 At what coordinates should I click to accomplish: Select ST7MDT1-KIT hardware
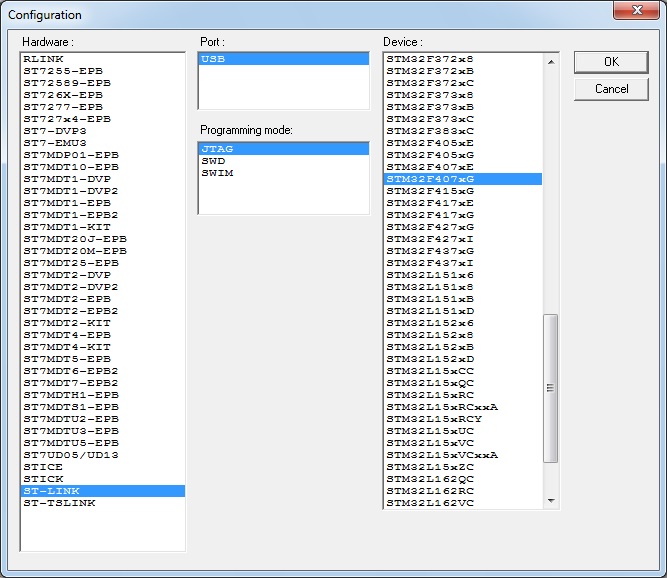coord(103,227)
